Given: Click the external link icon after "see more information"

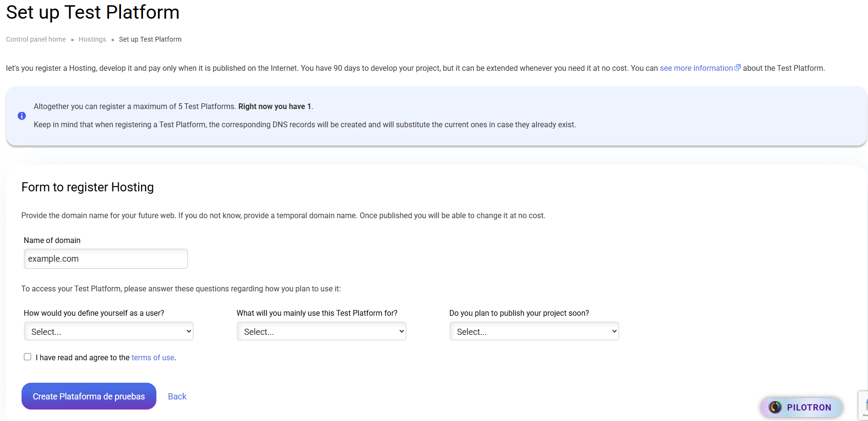Looking at the screenshot, I should pyautogui.click(x=737, y=67).
